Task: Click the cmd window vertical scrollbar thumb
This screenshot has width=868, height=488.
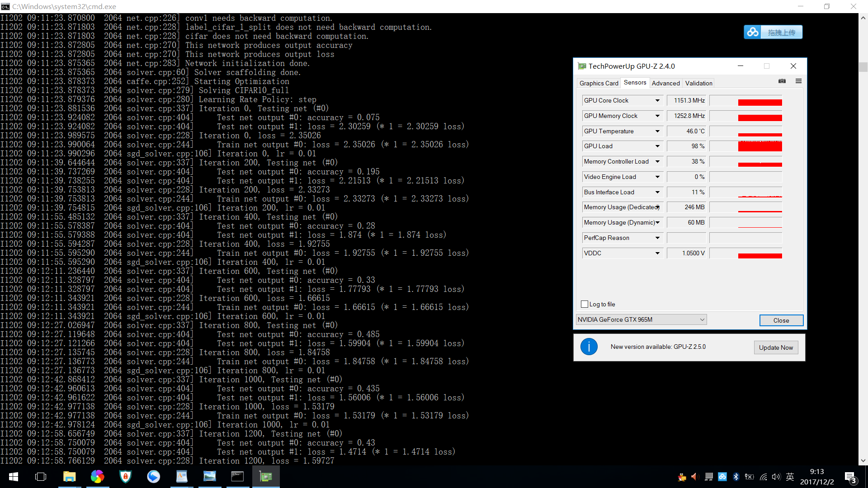Action: tap(863, 67)
